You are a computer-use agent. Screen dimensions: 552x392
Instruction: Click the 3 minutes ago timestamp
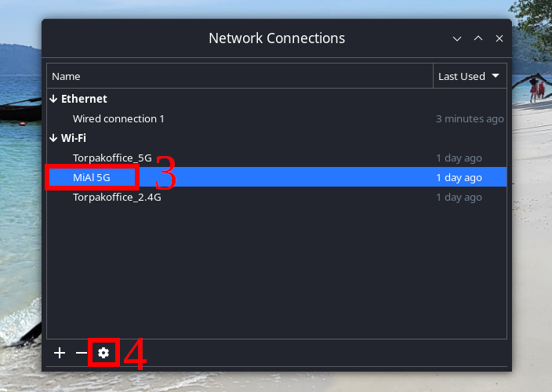[470, 119]
